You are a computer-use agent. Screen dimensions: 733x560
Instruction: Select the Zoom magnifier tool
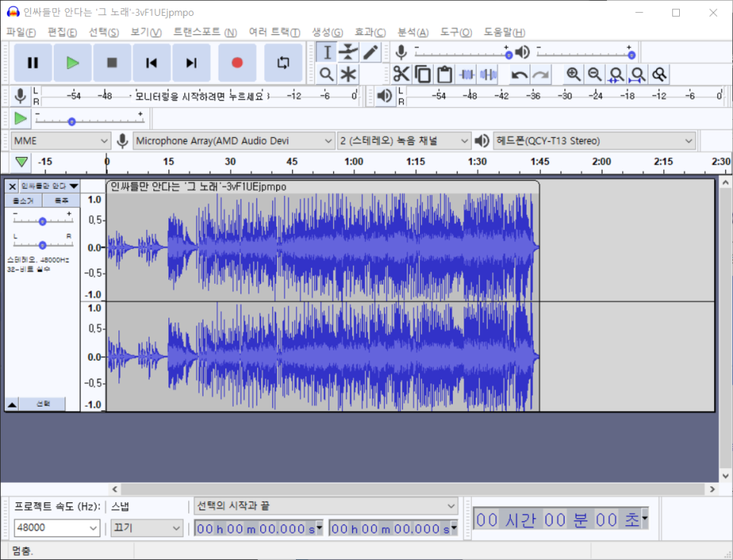pyautogui.click(x=327, y=74)
